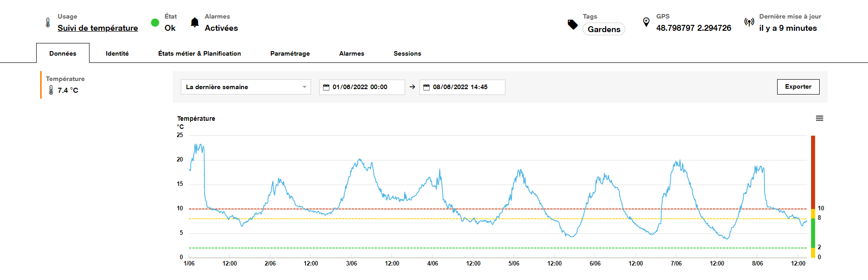868x280 pixels.
Task: Click the end date calendar icon
Action: [426, 87]
